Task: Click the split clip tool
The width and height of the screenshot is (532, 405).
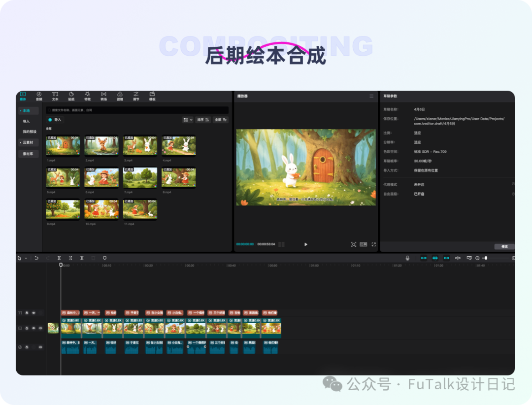Action: tap(59, 258)
